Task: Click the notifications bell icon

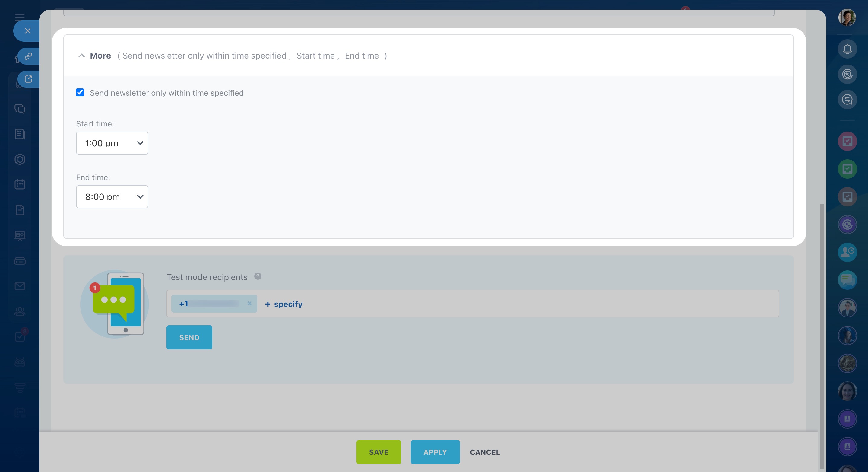Action: click(x=847, y=49)
